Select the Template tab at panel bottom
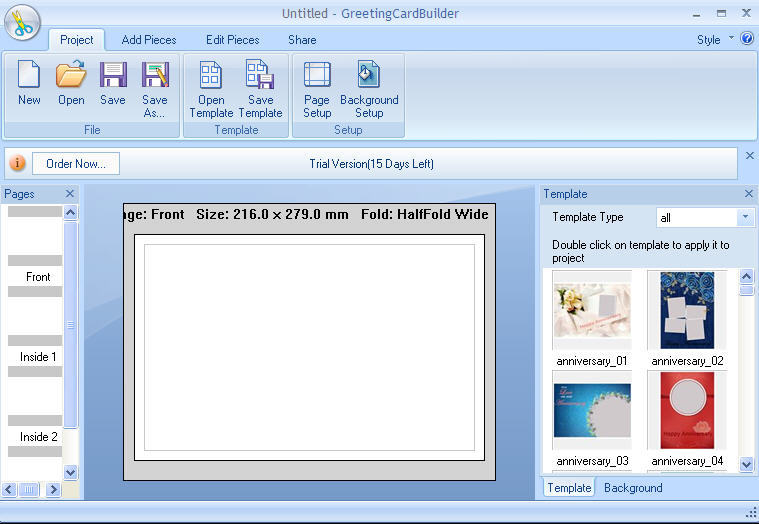759x524 pixels. pos(569,488)
